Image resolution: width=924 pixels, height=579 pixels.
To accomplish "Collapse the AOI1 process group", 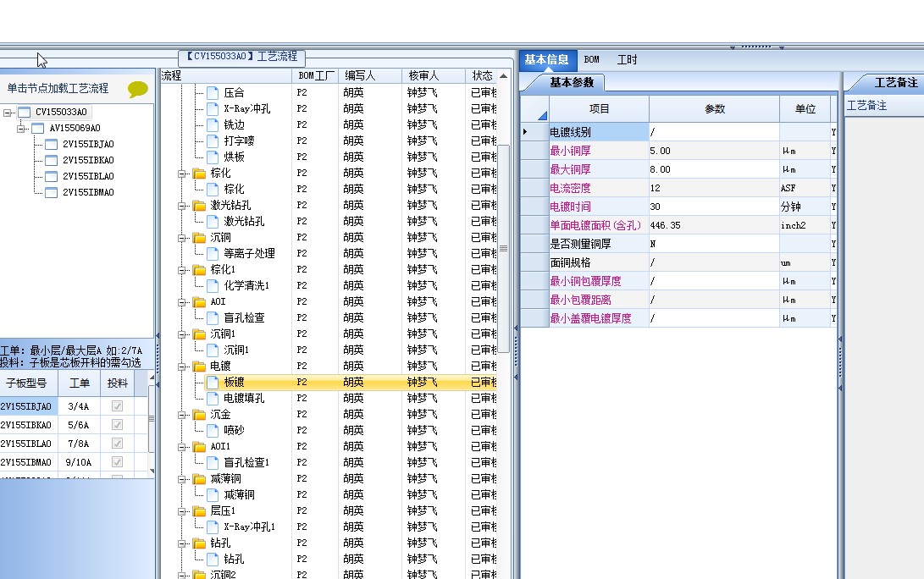I will click(x=182, y=447).
